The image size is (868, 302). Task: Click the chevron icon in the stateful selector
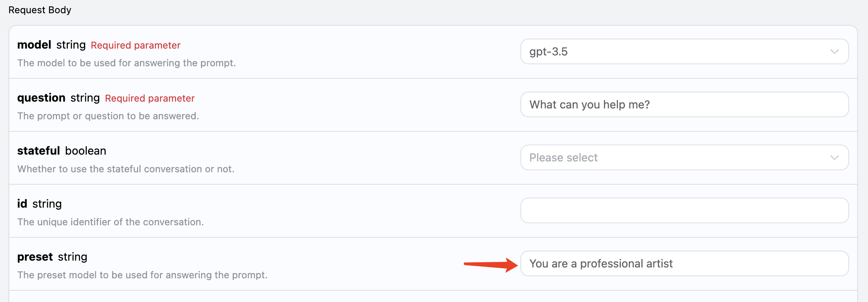click(835, 157)
